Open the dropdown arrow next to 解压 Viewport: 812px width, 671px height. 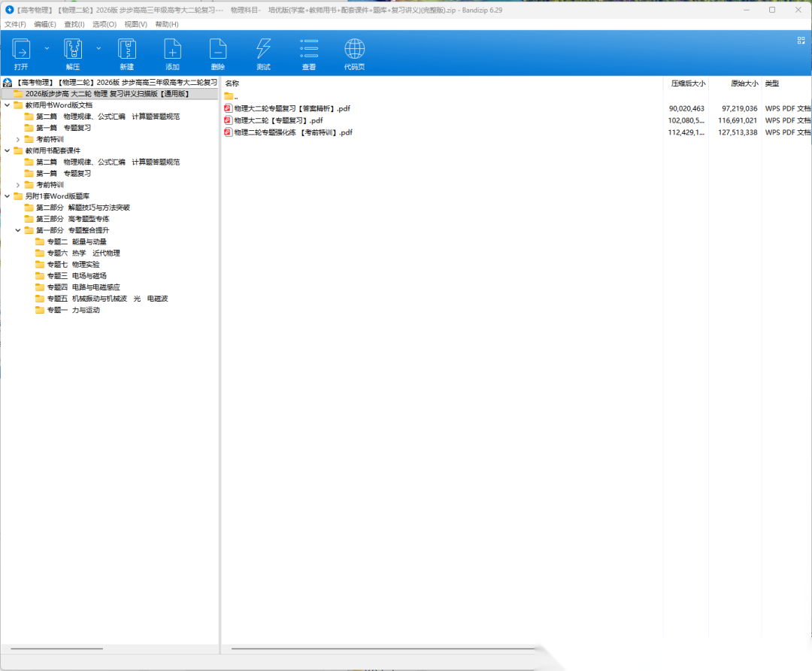point(98,48)
